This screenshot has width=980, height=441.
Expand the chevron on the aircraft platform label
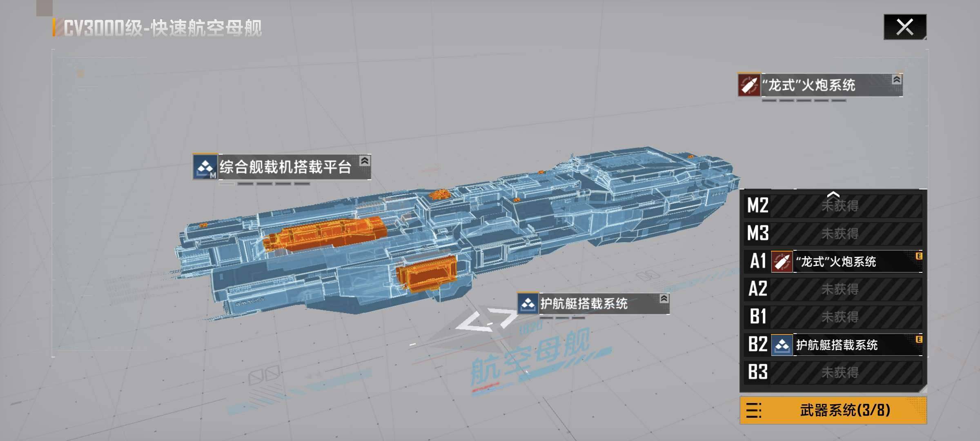click(x=365, y=161)
